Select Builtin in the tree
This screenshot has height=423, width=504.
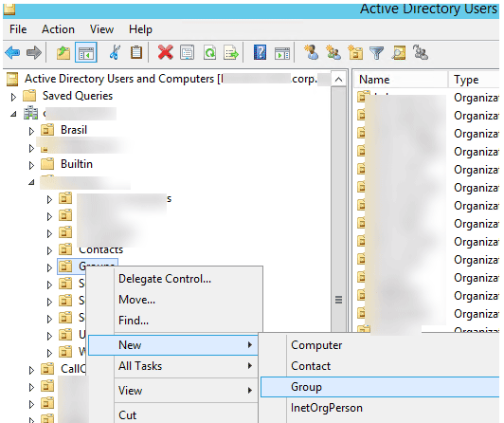coord(77,164)
